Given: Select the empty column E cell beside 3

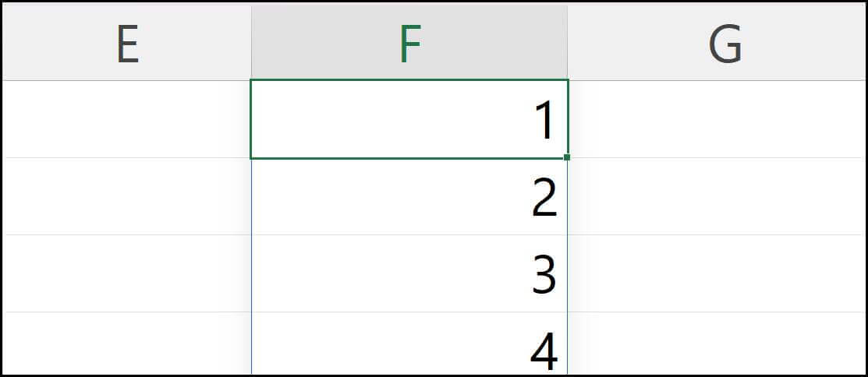Looking at the screenshot, I should tap(127, 273).
